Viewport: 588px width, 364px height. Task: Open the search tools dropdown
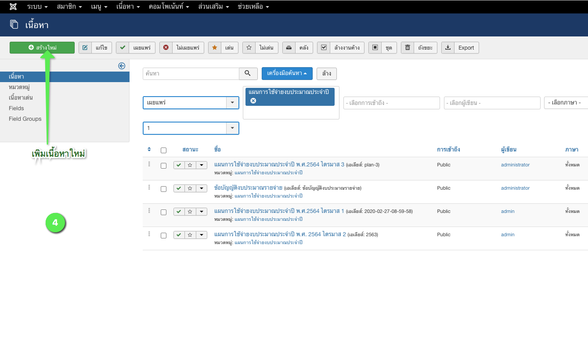287,73
